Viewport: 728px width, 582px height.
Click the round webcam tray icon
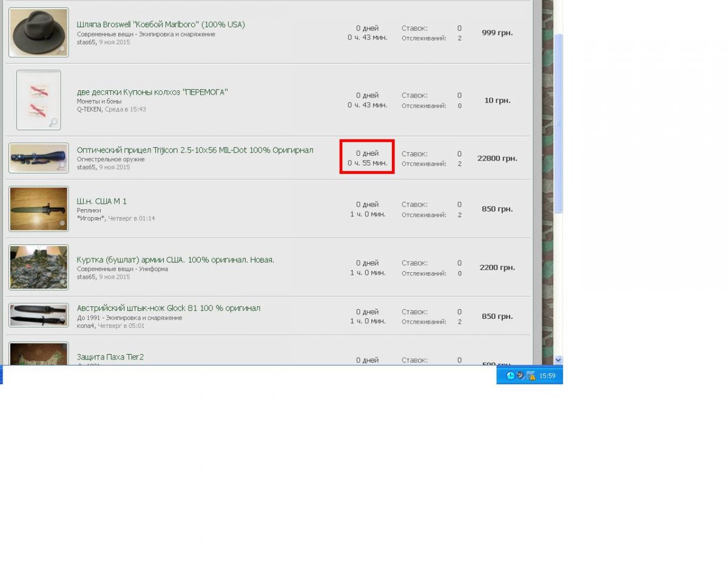(520, 376)
